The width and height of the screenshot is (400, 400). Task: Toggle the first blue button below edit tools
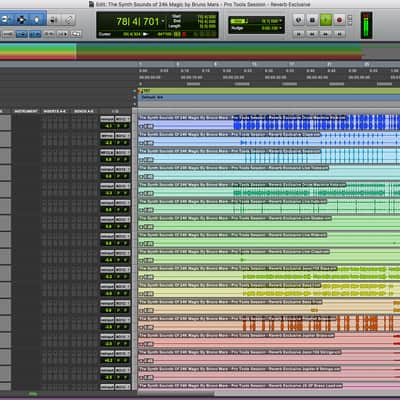pos(22,34)
